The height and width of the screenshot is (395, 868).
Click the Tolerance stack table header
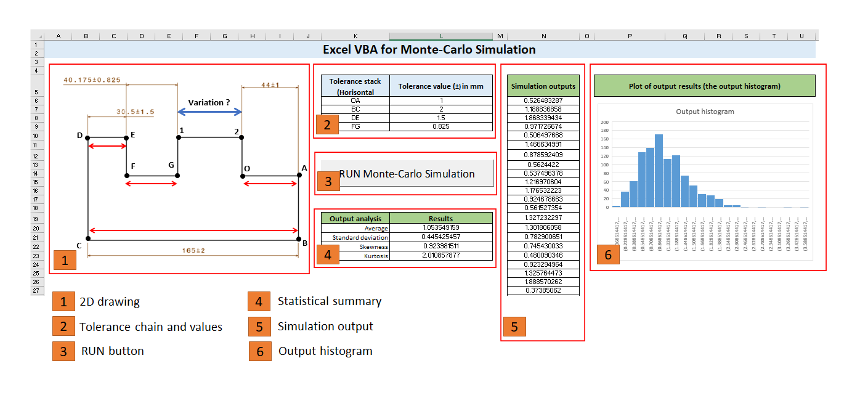pos(355,86)
